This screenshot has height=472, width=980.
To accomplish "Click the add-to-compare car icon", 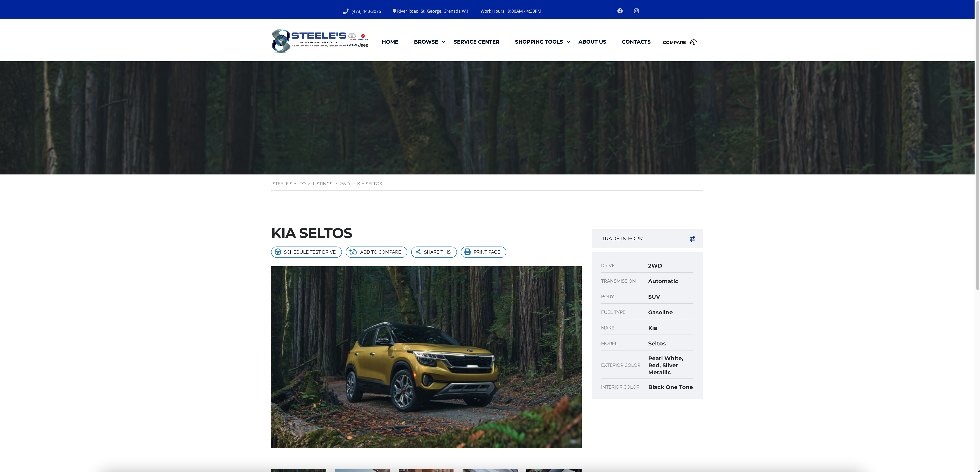I will 353,252.
